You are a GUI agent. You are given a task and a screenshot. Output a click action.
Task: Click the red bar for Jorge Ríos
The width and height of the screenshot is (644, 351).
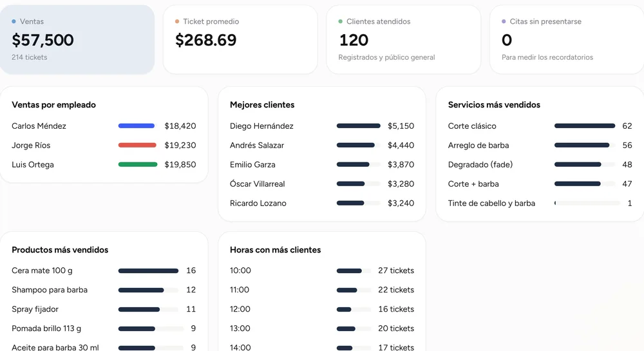click(x=137, y=146)
